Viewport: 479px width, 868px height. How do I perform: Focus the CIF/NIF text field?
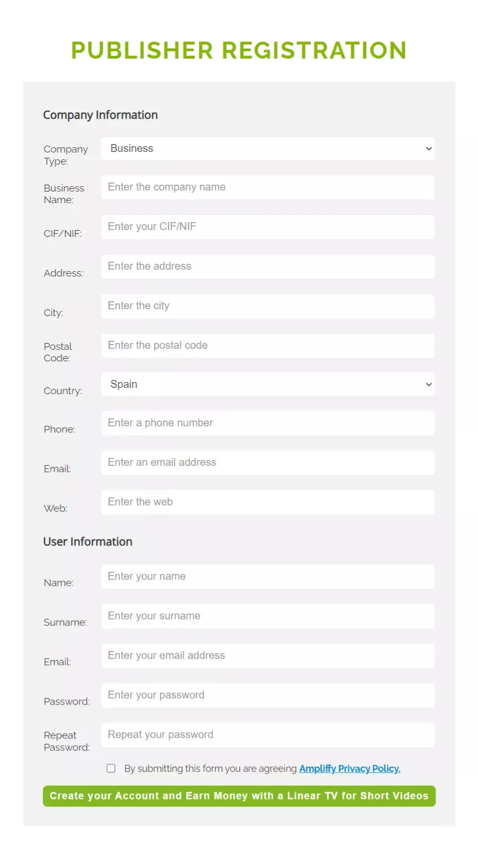[x=267, y=227]
